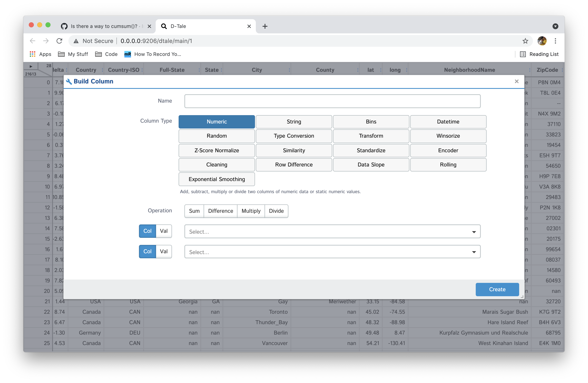
Task: Click the Create button
Action: pyautogui.click(x=497, y=289)
